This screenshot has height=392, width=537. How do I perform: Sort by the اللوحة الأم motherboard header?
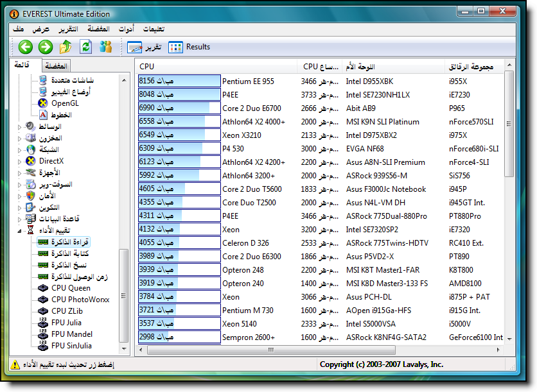click(x=394, y=66)
